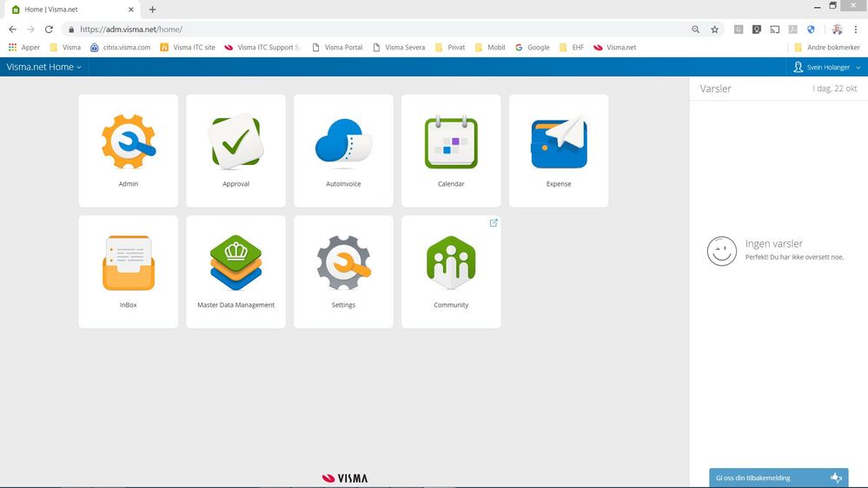Image resolution: width=868 pixels, height=488 pixels.
Task: Open the Visma Portal bookmark
Action: click(x=337, y=48)
